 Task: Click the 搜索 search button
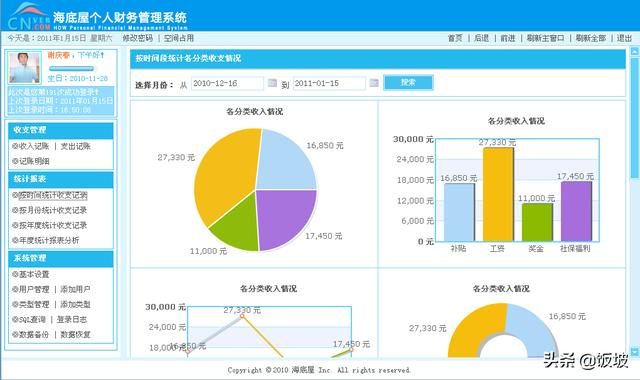(x=408, y=82)
